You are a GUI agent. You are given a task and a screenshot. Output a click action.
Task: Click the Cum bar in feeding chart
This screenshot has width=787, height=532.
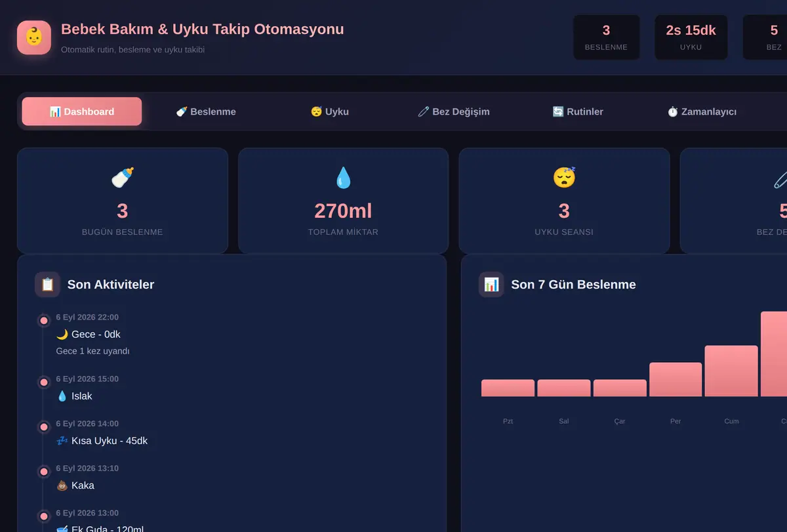tap(731, 371)
